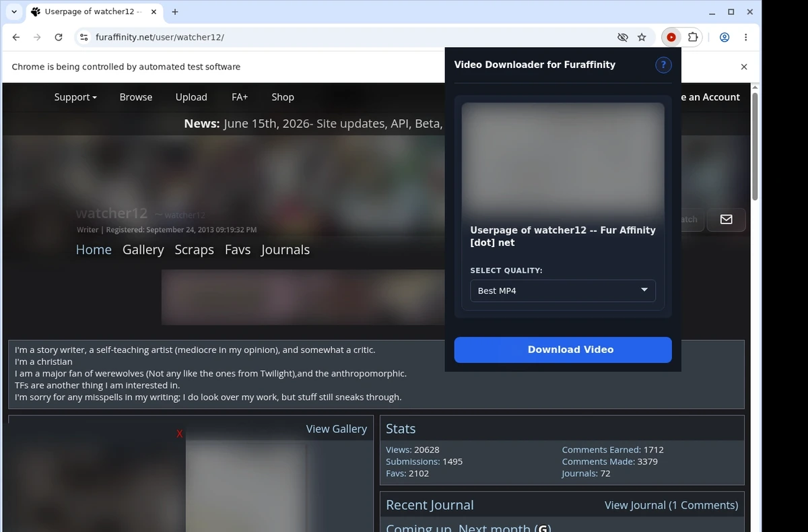Switch to the Gallery tab
808x532 pixels.
point(143,250)
